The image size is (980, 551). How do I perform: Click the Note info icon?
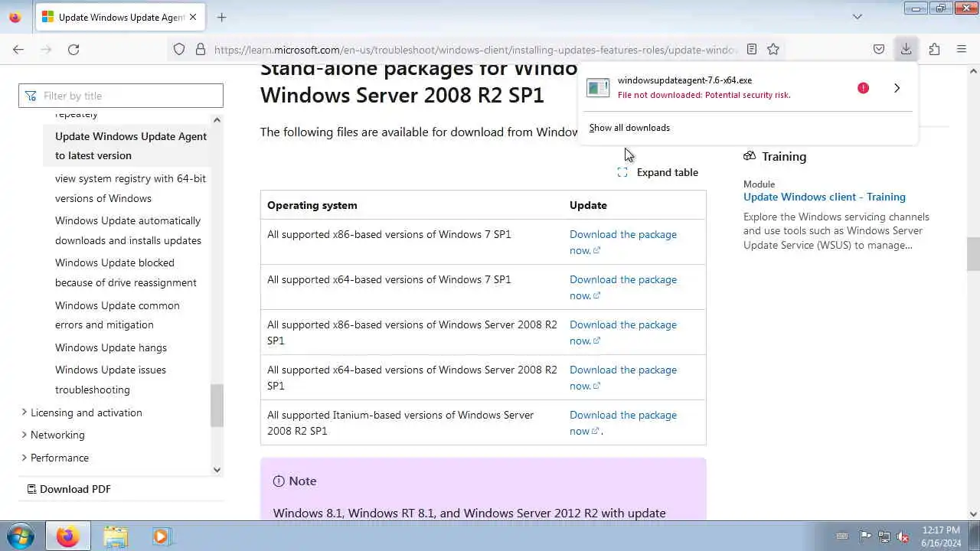click(279, 481)
